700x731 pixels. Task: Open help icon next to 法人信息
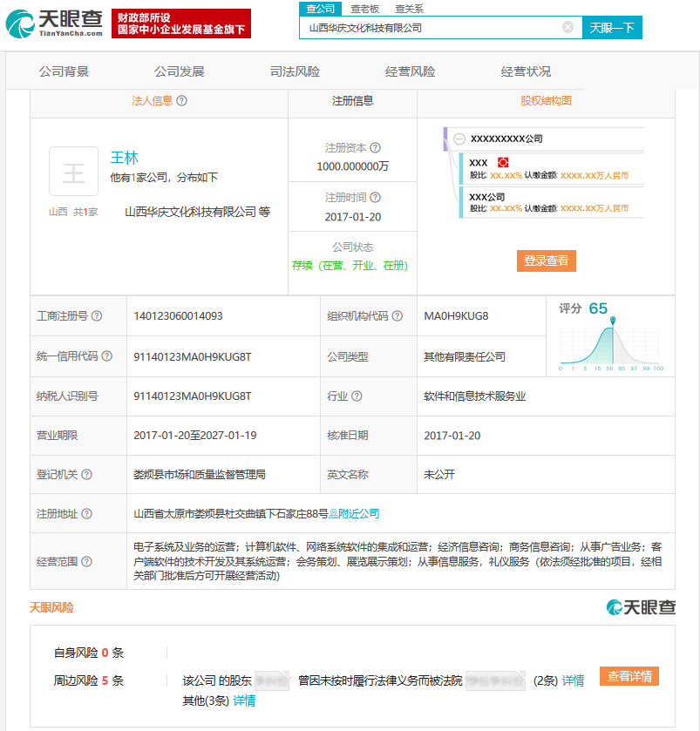[x=182, y=101]
